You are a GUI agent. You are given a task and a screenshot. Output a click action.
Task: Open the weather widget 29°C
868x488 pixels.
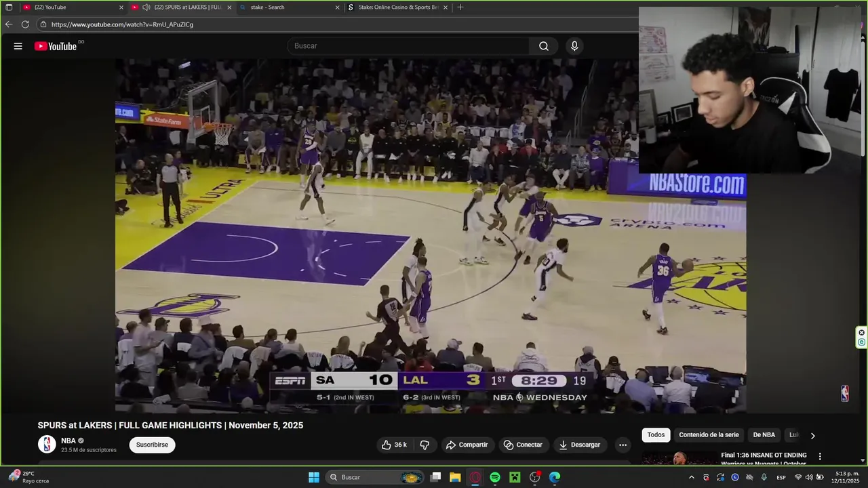[x=28, y=477]
